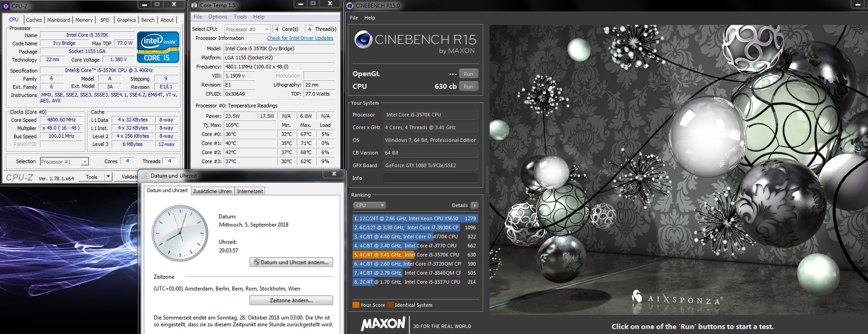Screen dimensions: 868x334
Task: Select ranking entry Intel Core i7-4770K
Action: [x=415, y=237]
